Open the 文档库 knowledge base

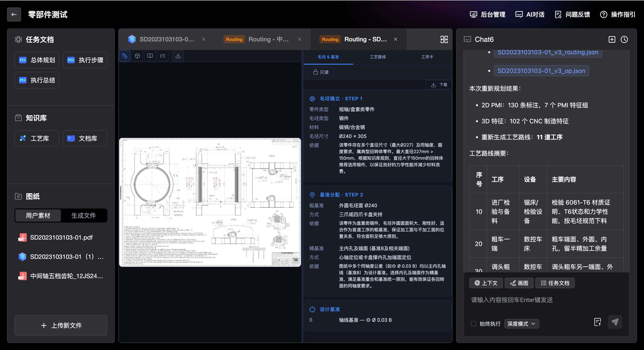[x=85, y=138]
